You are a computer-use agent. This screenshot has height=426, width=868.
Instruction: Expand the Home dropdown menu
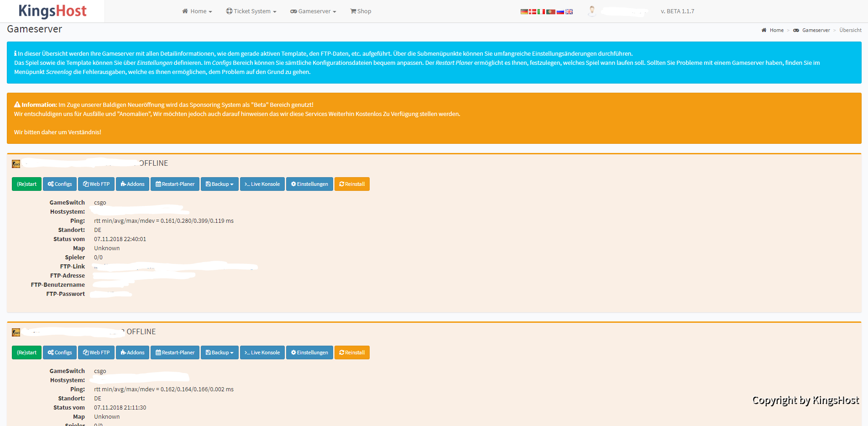tap(197, 11)
